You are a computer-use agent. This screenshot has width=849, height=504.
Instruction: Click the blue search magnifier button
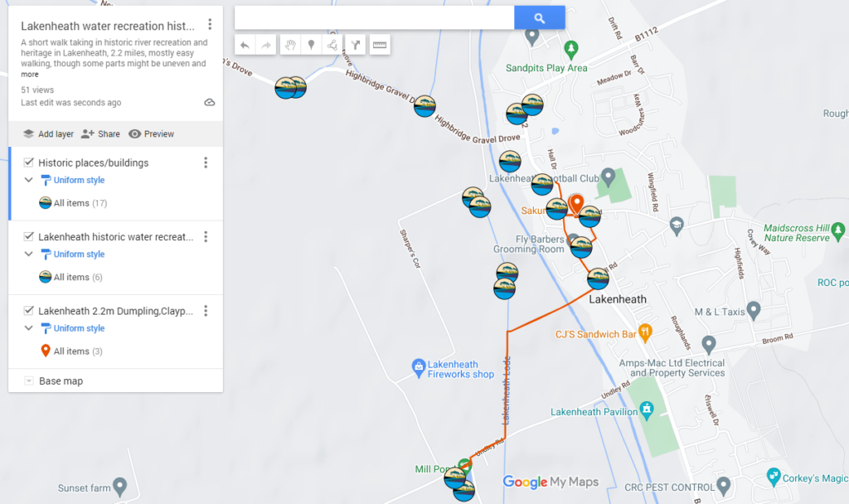point(539,17)
